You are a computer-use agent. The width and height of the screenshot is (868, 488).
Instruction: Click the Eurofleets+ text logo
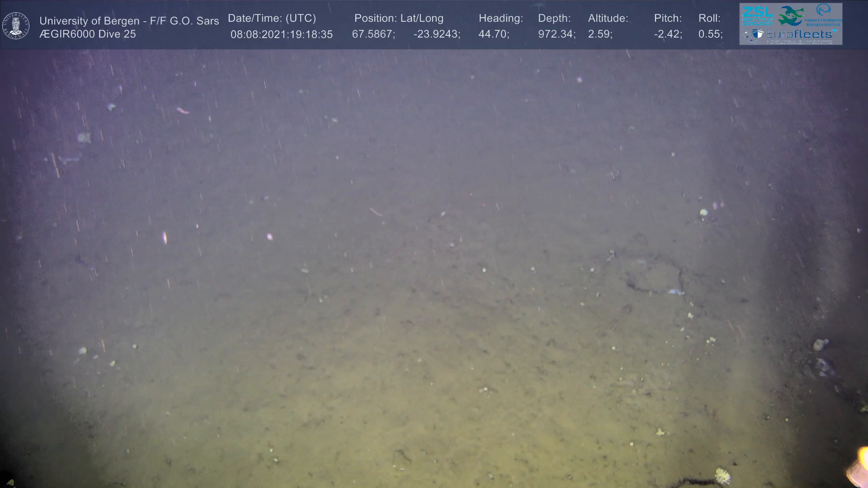(801, 34)
